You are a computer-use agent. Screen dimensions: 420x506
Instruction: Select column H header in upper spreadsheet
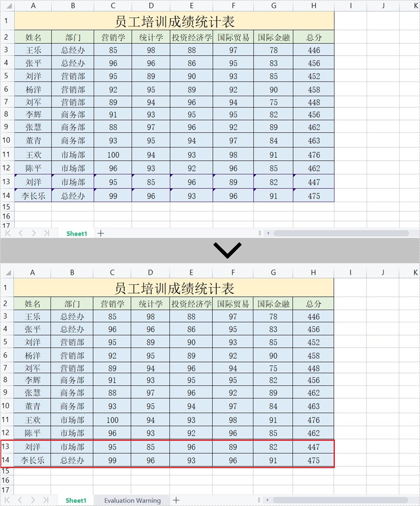pyautogui.click(x=314, y=6)
